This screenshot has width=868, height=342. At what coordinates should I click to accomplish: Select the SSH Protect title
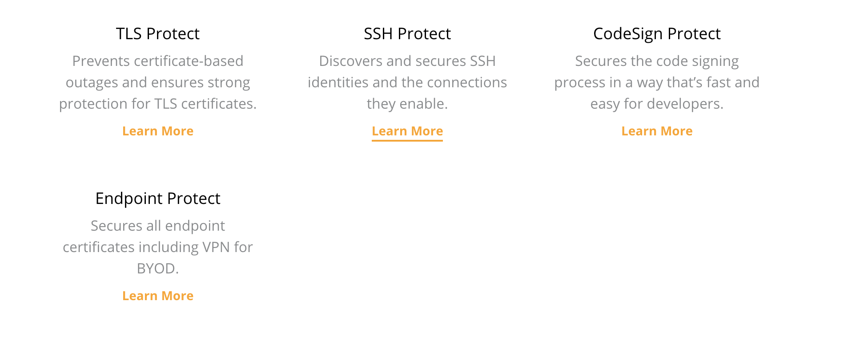click(x=407, y=34)
